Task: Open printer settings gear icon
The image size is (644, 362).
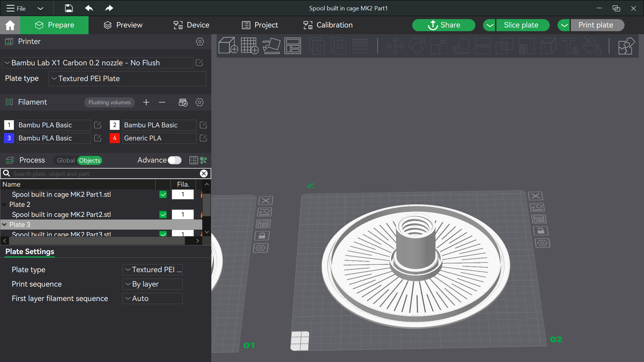Action: [x=200, y=42]
